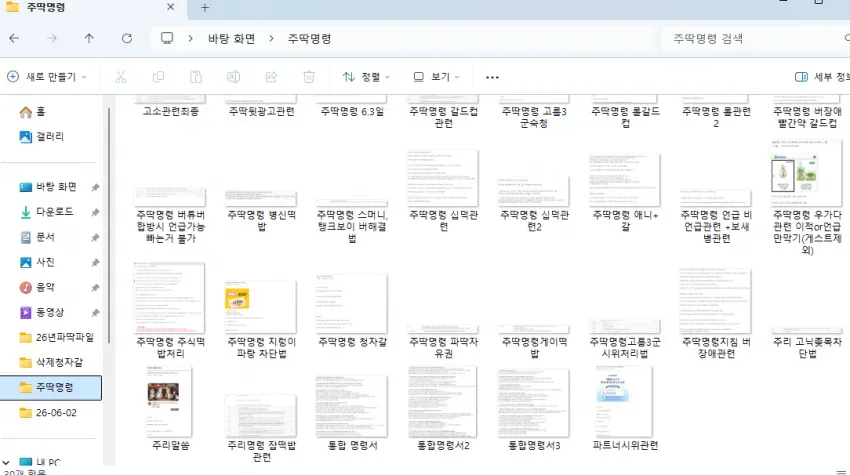The width and height of the screenshot is (850, 475).
Task: Go forward with the right arrow
Action: (52, 38)
